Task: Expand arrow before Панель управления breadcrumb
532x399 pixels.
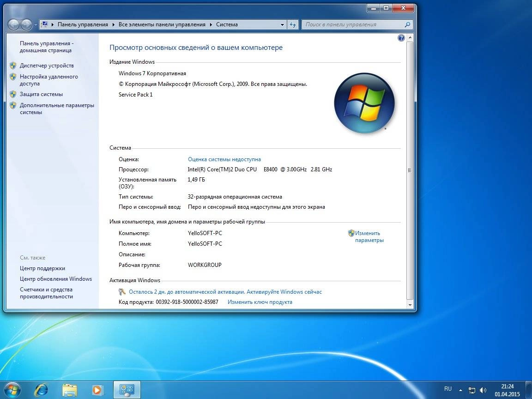Action: coord(53,24)
